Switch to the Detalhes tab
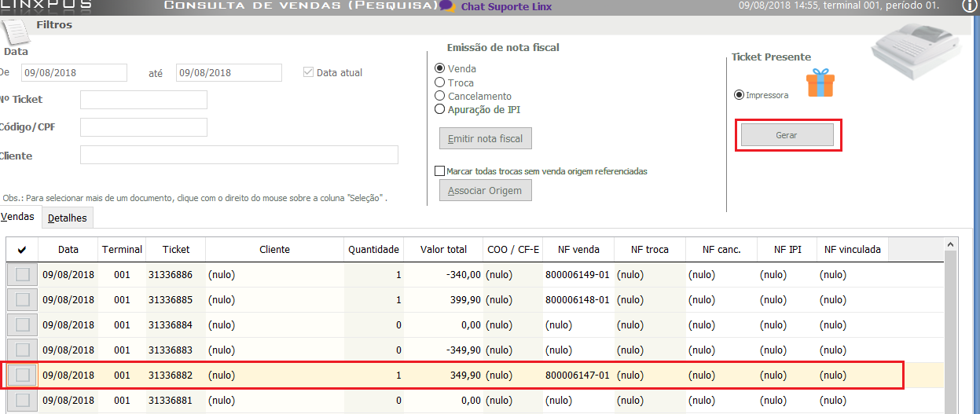Image resolution: width=980 pixels, height=414 pixels. coord(68,218)
